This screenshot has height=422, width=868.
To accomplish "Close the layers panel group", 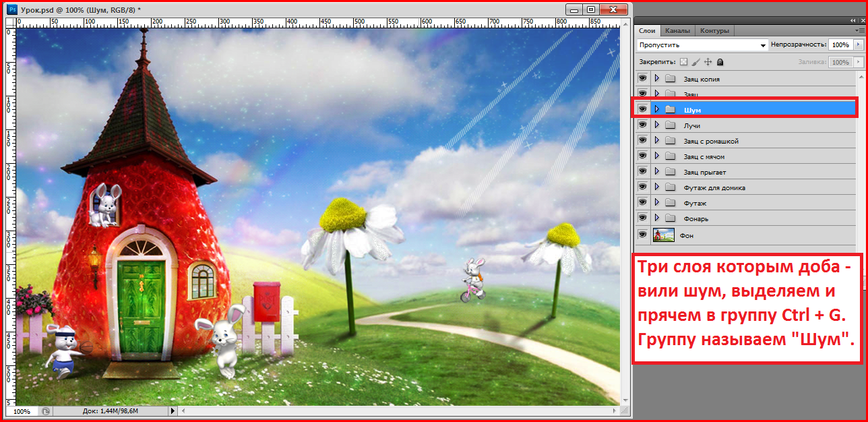I will point(862,21).
